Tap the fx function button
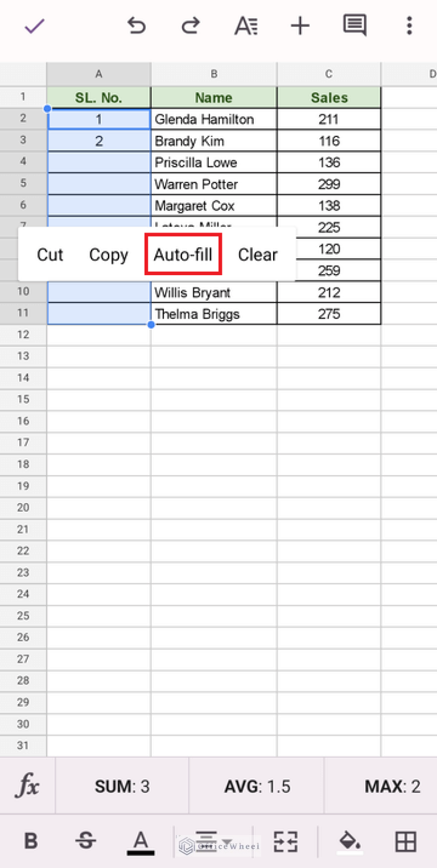 (27, 786)
